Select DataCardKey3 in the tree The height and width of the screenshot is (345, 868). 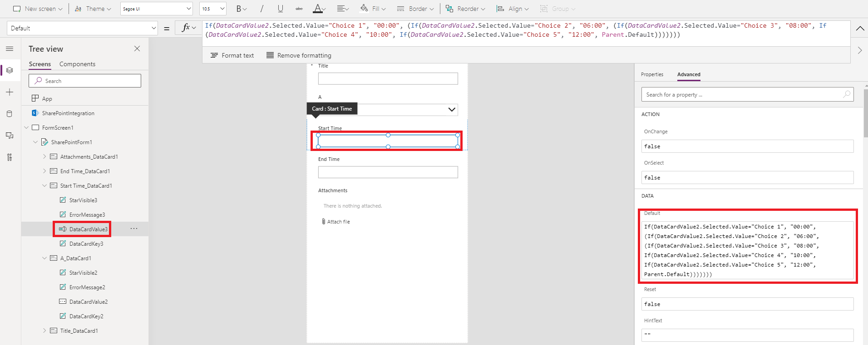[82, 244]
